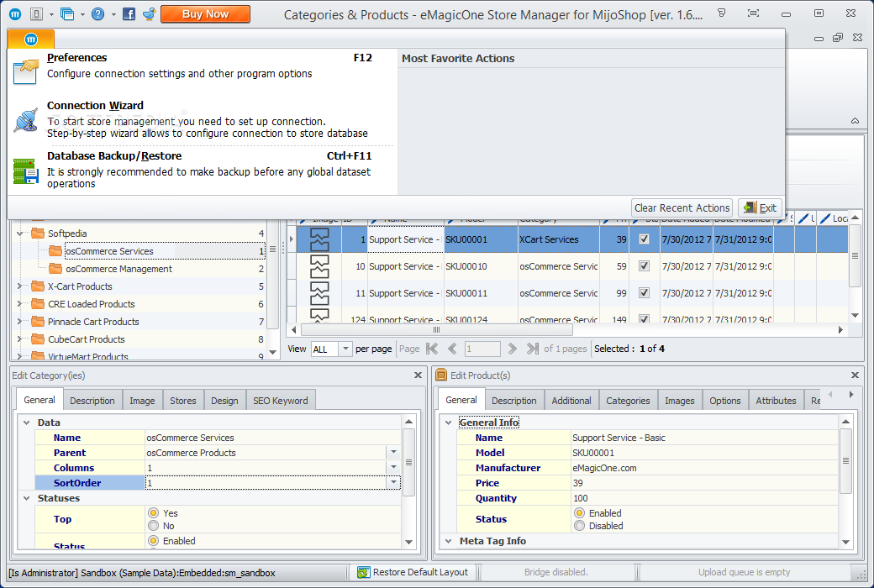The height and width of the screenshot is (588, 874).
Task: Click the Connection Wizard icon
Action: coord(26,120)
